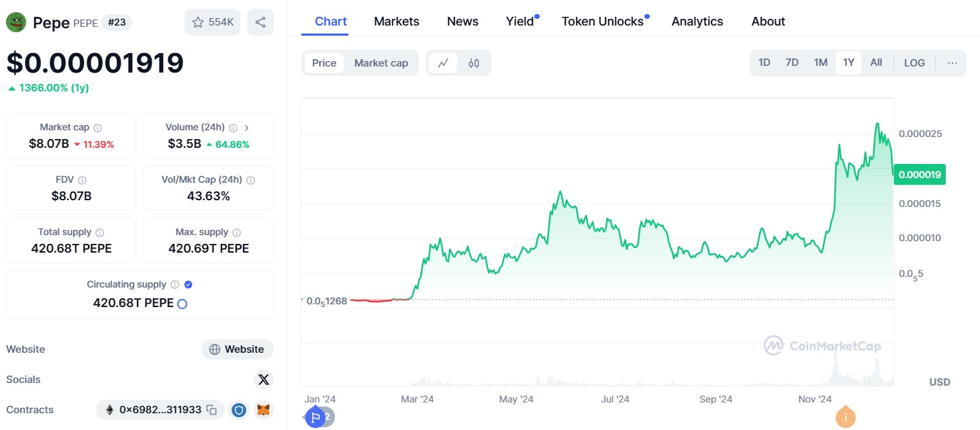980x430 pixels.
Task: Open the Yield tab
Action: click(x=520, y=21)
